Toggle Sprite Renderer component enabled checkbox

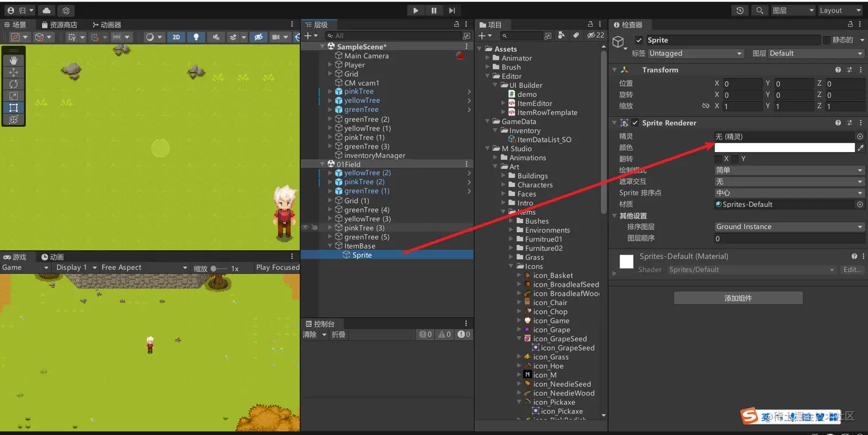(635, 123)
